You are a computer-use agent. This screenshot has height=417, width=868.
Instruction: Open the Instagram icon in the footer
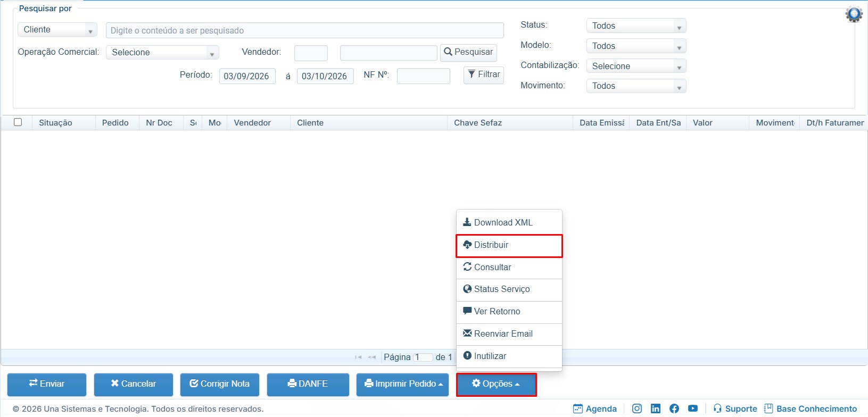click(x=636, y=408)
